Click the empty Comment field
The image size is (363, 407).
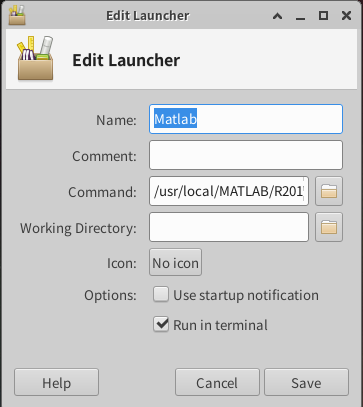point(246,155)
